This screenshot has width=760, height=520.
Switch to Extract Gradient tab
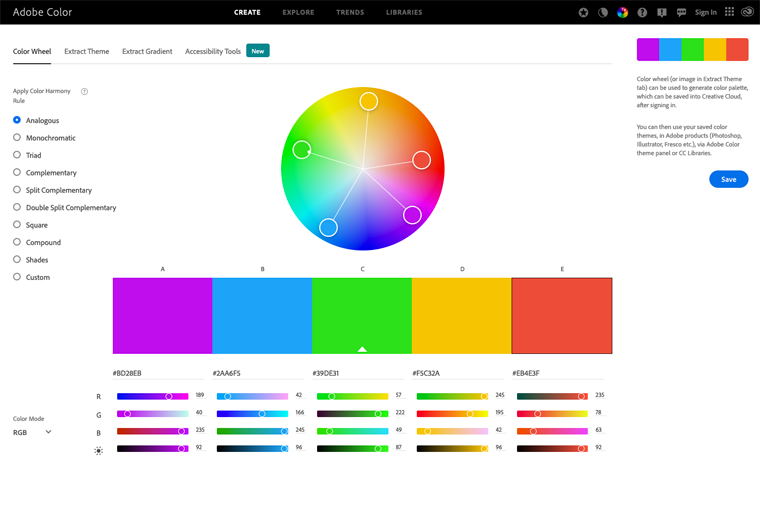pyautogui.click(x=147, y=51)
